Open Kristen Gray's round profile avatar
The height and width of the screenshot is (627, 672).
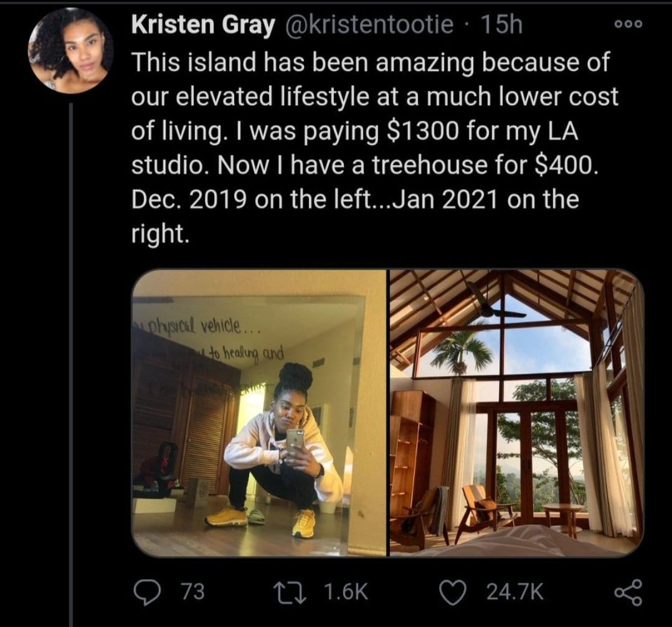[x=71, y=50]
